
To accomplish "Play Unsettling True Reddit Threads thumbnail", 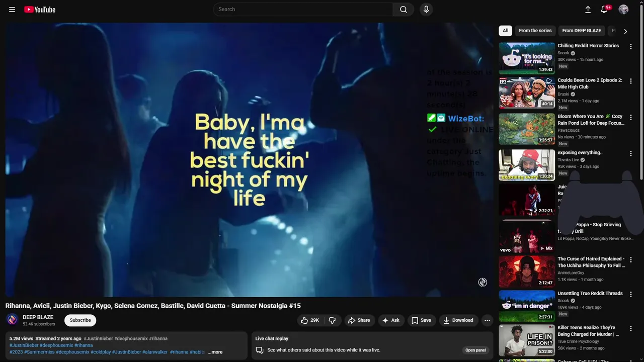I will [x=527, y=306].
